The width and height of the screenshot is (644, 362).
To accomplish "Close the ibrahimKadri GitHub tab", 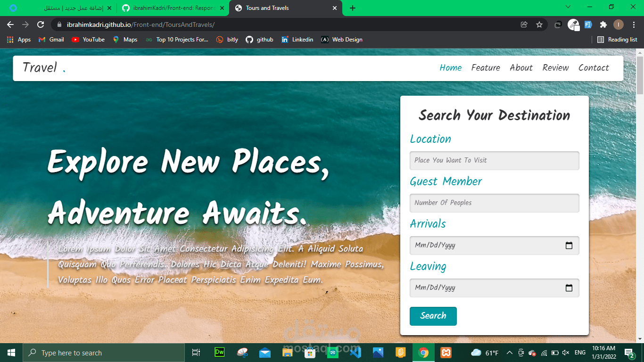I will tap(222, 8).
